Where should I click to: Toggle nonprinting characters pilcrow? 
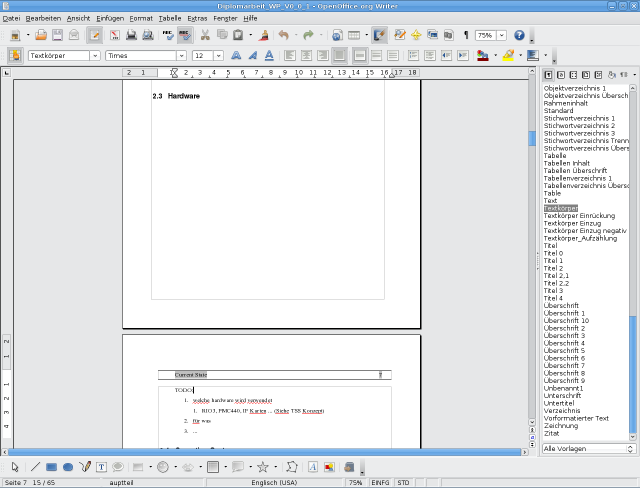coord(466,35)
